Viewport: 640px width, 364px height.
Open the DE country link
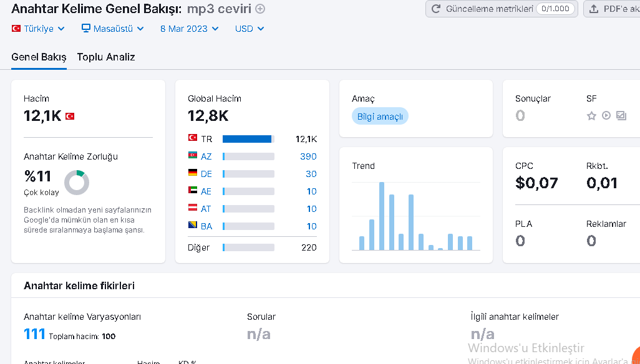pyautogui.click(x=206, y=174)
